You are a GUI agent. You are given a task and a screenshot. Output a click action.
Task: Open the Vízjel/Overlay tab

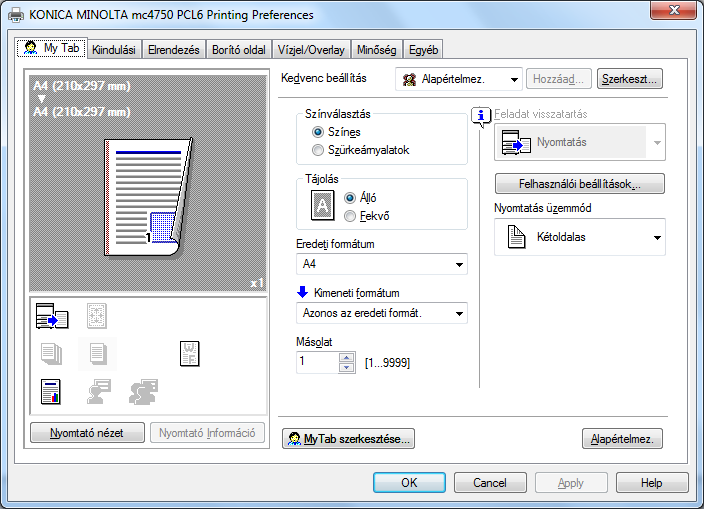(x=311, y=50)
